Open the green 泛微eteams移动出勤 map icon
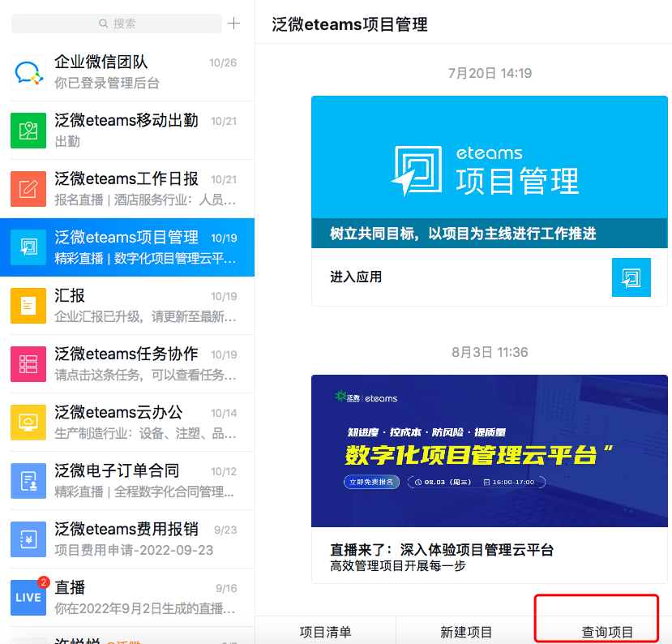The width and height of the screenshot is (672, 644). point(28,130)
